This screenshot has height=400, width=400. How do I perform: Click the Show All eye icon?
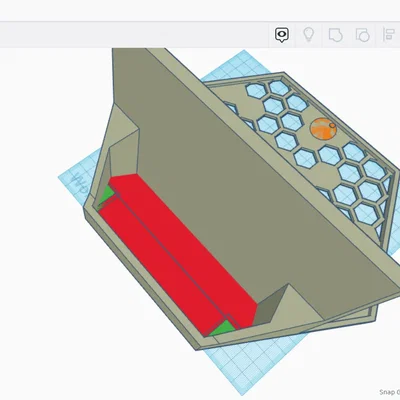click(x=282, y=35)
